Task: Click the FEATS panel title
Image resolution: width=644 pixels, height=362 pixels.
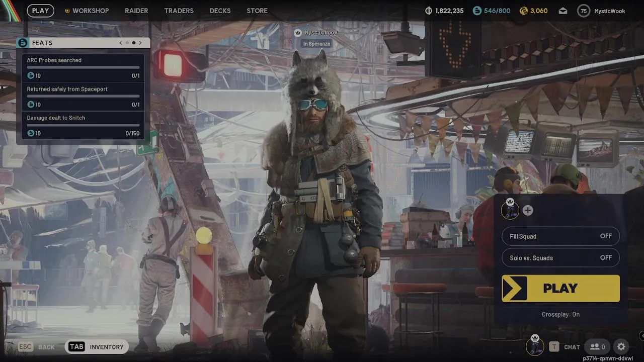Action: (42, 43)
